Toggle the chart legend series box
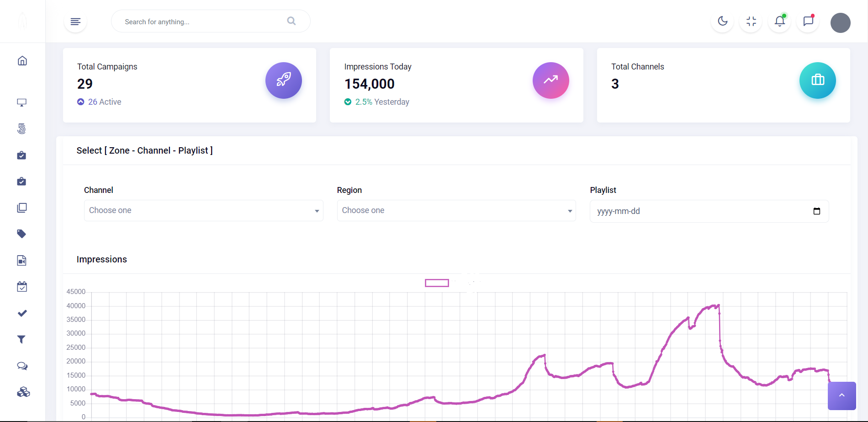Viewport: 868px width, 422px height. click(437, 283)
